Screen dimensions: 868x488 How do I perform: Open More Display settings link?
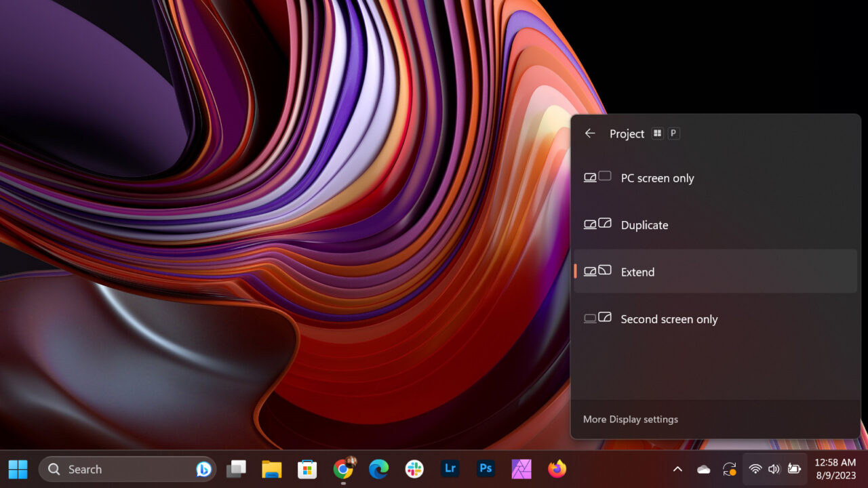630,420
